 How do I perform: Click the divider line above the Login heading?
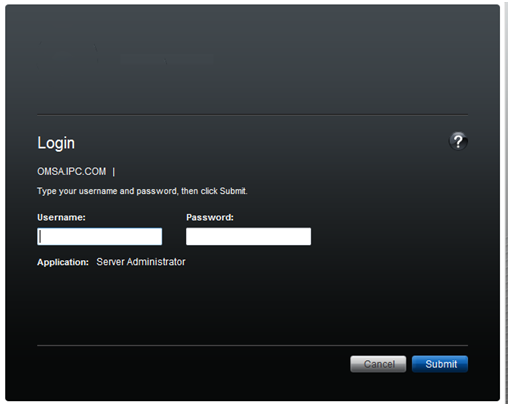252,115
